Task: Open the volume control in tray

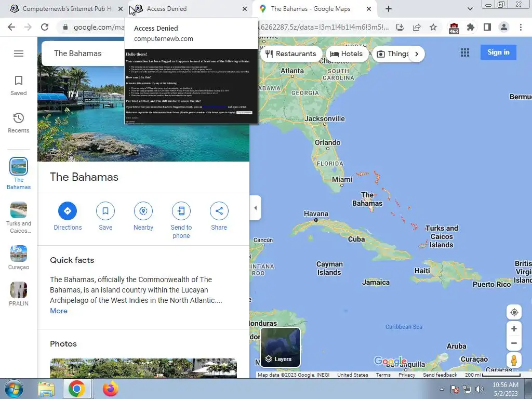Action: pos(480,389)
